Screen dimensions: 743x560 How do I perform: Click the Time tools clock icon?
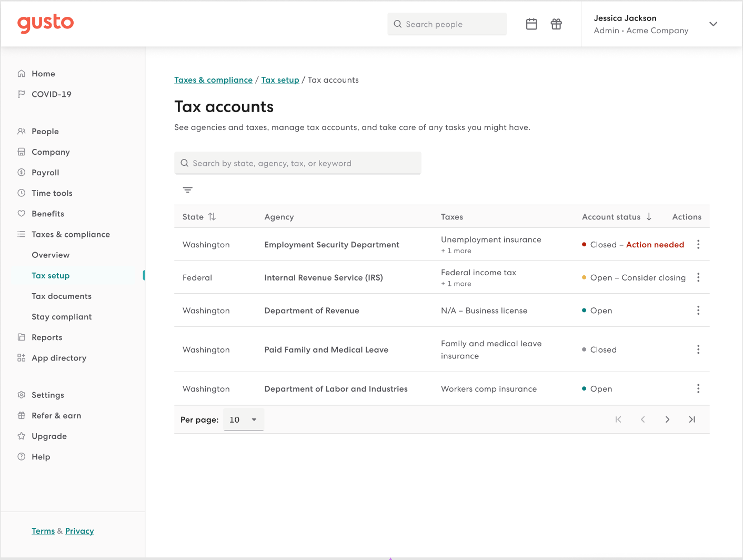pyautogui.click(x=22, y=193)
